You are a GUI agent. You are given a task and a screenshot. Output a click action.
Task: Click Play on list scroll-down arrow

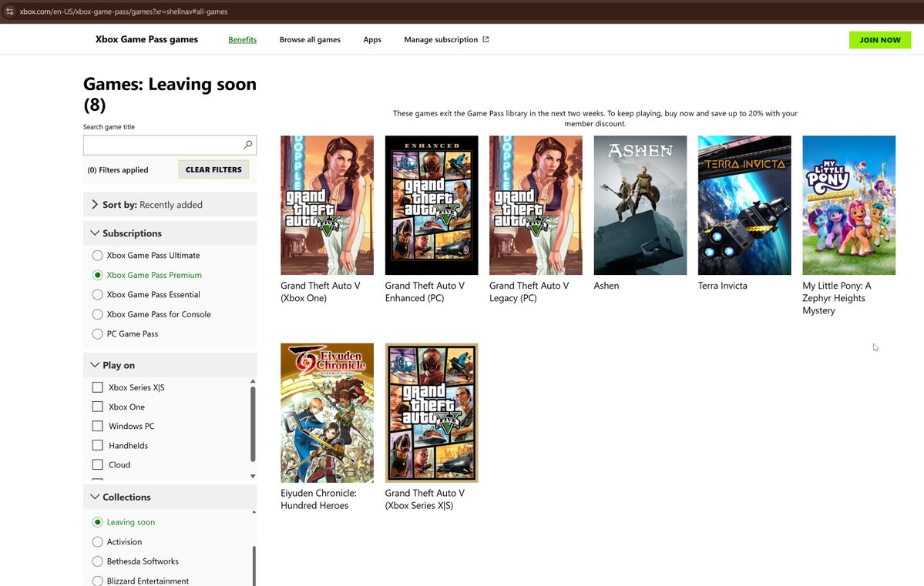click(253, 476)
